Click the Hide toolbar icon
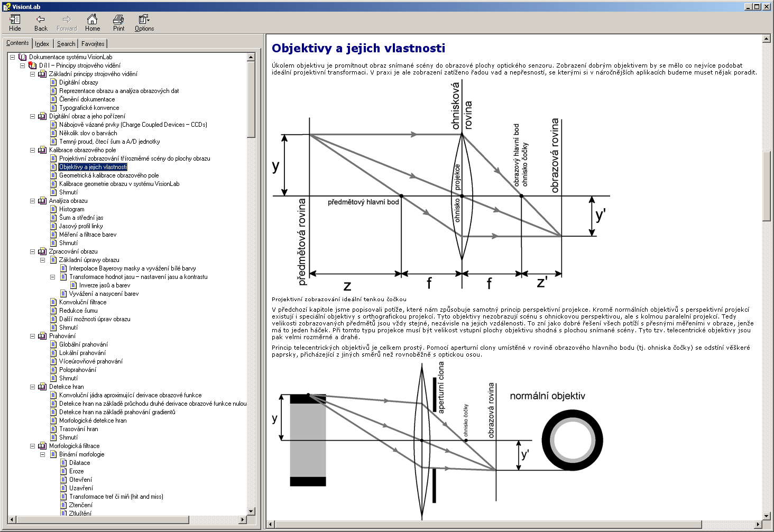The height and width of the screenshot is (532, 774). (15, 23)
